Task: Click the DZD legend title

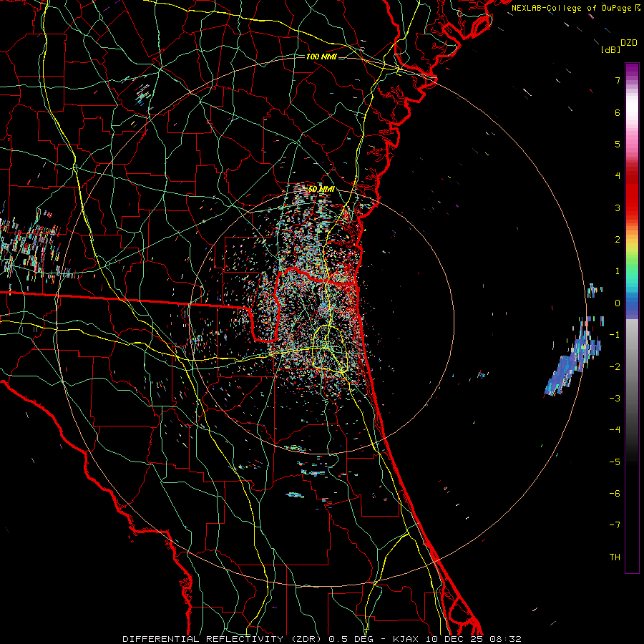Action: point(629,43)
